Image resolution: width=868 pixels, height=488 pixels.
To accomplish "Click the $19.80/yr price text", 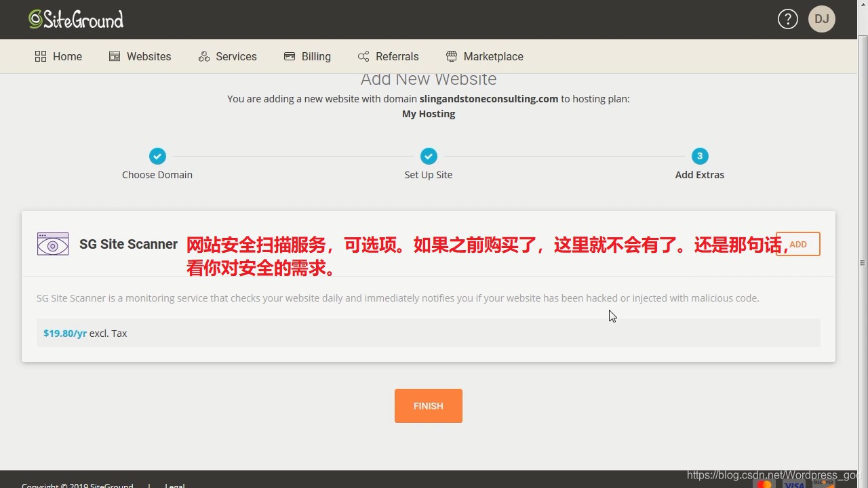I will tap(65, 333).
